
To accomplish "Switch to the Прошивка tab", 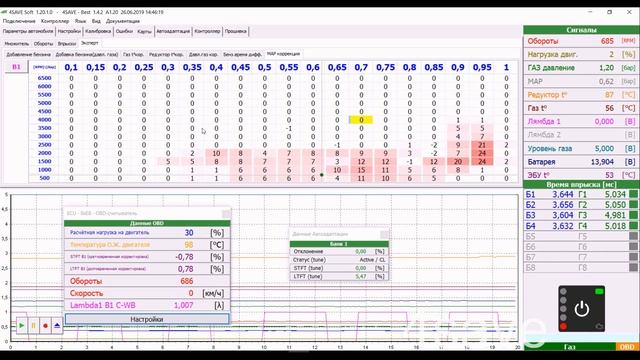I will coord(236,31).
